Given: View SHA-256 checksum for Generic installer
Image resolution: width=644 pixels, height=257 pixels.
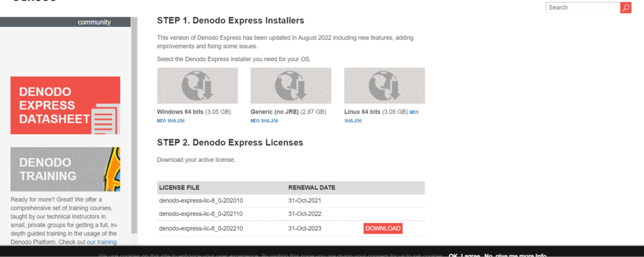Looking at the screenshot, I should pos(270,120).
